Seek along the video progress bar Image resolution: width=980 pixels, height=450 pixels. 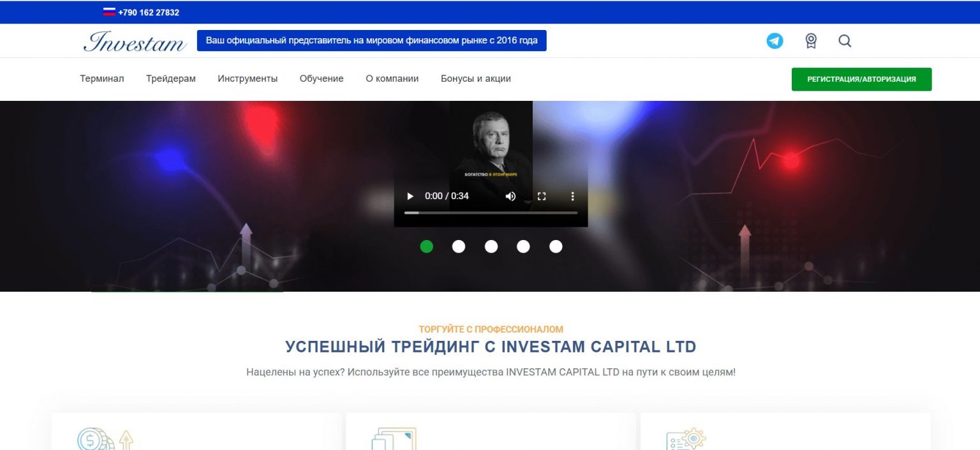491,213
